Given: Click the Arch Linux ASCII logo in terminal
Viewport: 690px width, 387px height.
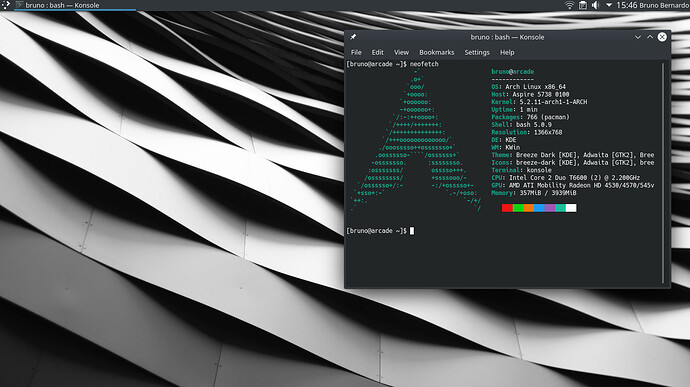Looking at the screenshot, I should point(416,140).
